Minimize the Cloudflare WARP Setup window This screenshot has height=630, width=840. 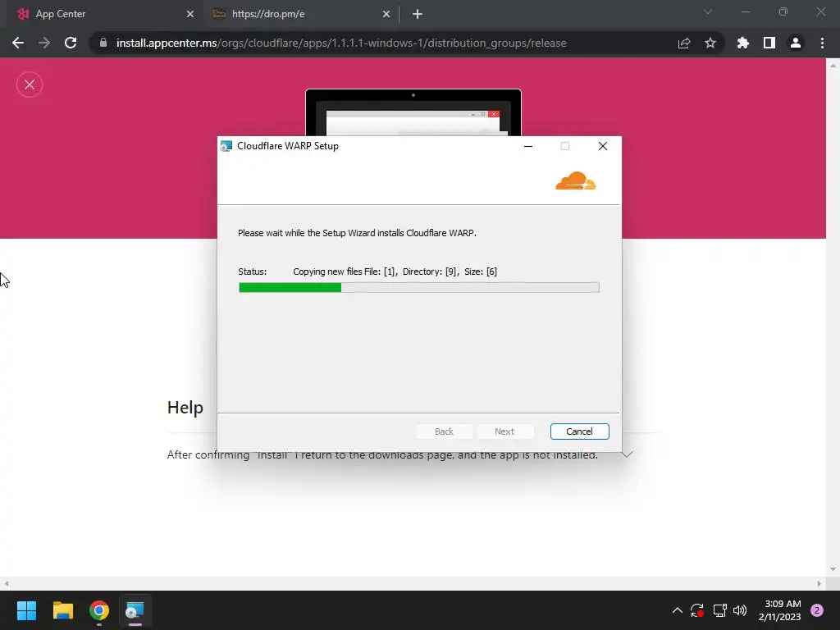tap(528, 146)
